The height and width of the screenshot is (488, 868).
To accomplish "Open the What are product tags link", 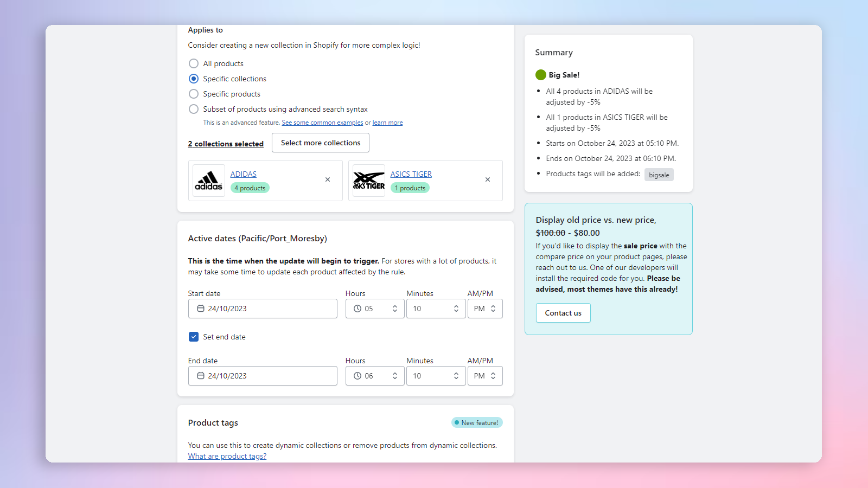I will tap(227, 456).
